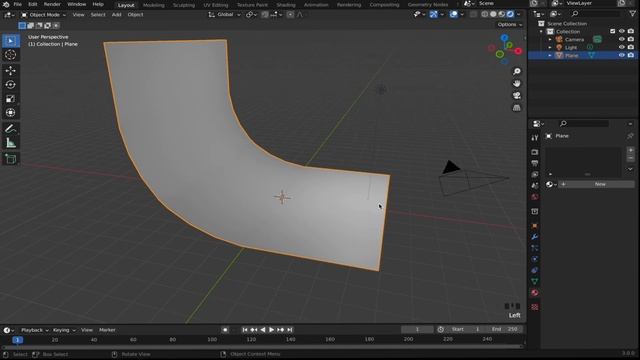Toggle X-ray view button
This screenshot has height=360, width=640.
[x=473, y=14]
